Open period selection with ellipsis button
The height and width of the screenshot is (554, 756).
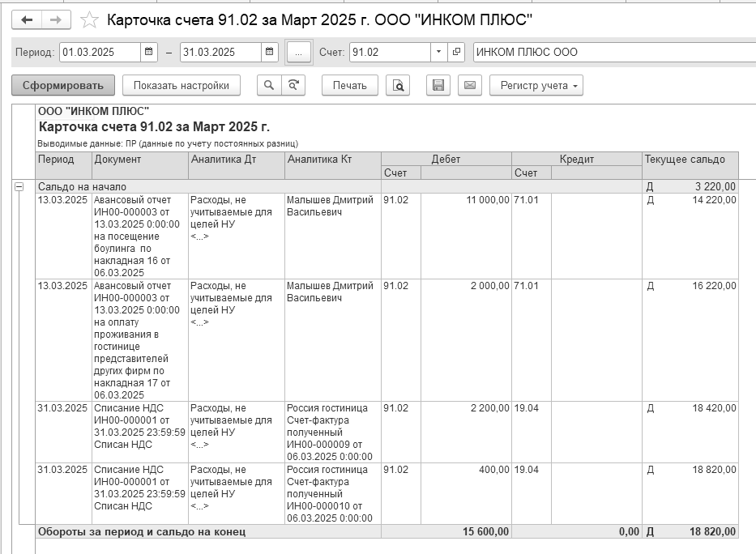click(299, 52)
